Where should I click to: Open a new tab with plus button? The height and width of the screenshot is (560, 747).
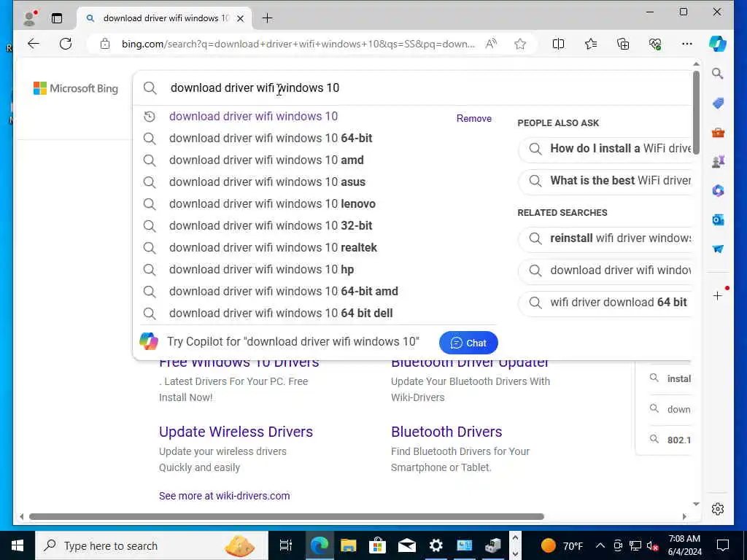[x=267, y=18]
